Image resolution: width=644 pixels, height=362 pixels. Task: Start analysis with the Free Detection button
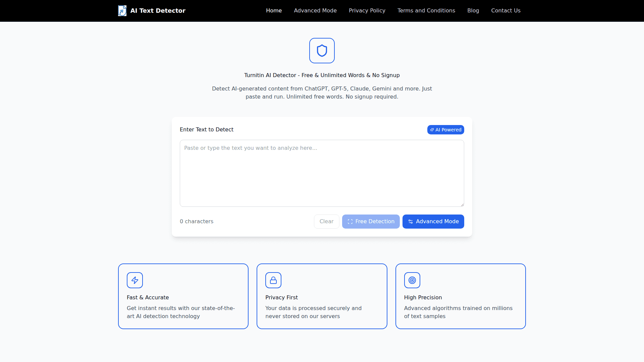(x=371, y=222)
